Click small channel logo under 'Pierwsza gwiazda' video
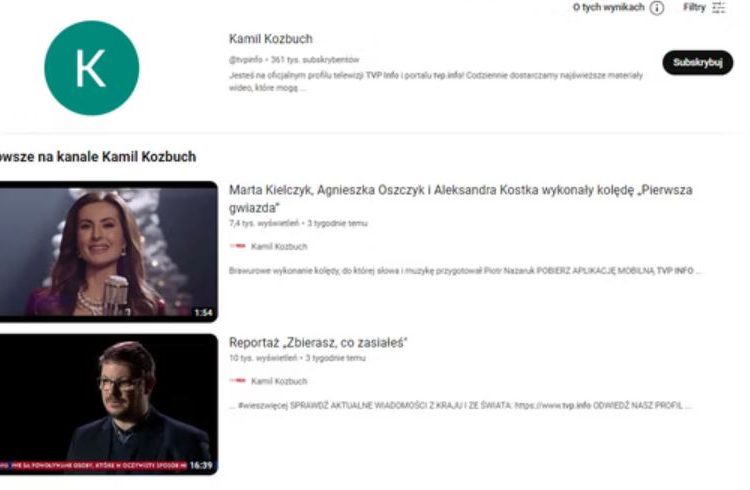This screenshot has width=750, height=490. point(237,246)
